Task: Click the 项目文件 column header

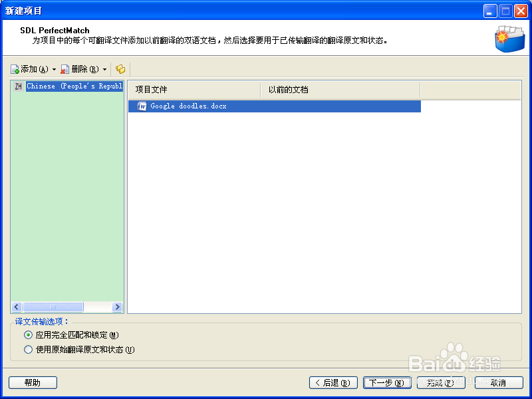Action: click(x=194, y=90)
